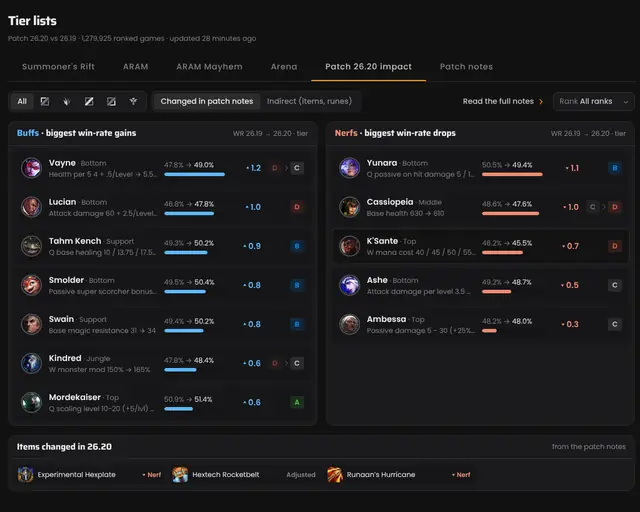Screen dimensions: 640x512
Task: Click Mordekaiser's champion portrait
Action: (x=31, y=402)
